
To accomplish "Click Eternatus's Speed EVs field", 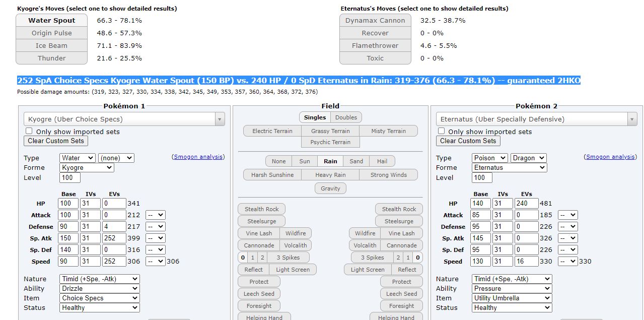I will (x=527, y=261).
